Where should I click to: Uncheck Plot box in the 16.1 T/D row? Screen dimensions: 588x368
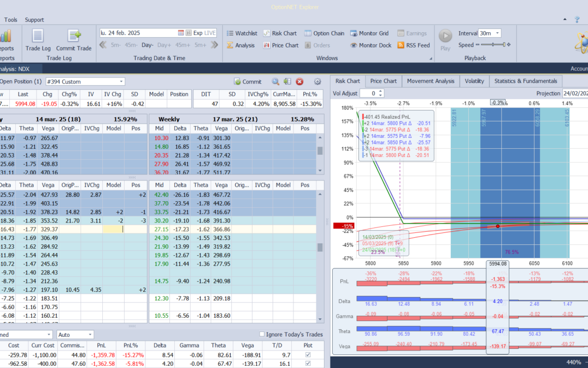point(309,364)
